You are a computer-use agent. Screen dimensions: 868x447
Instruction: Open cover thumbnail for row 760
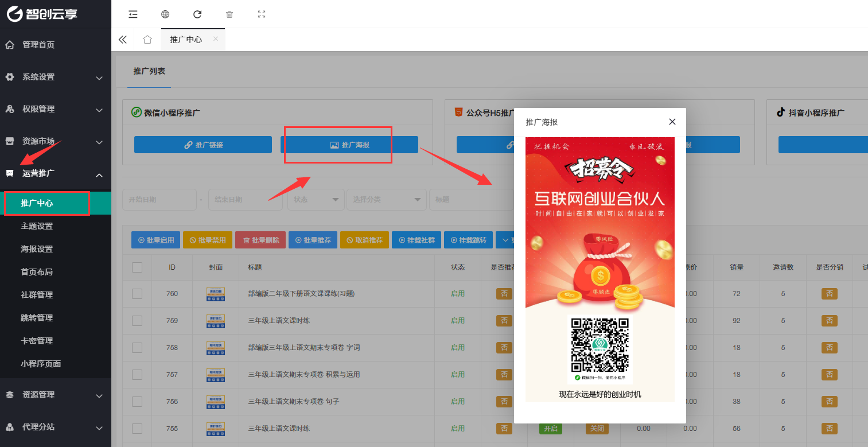point(216,294)
